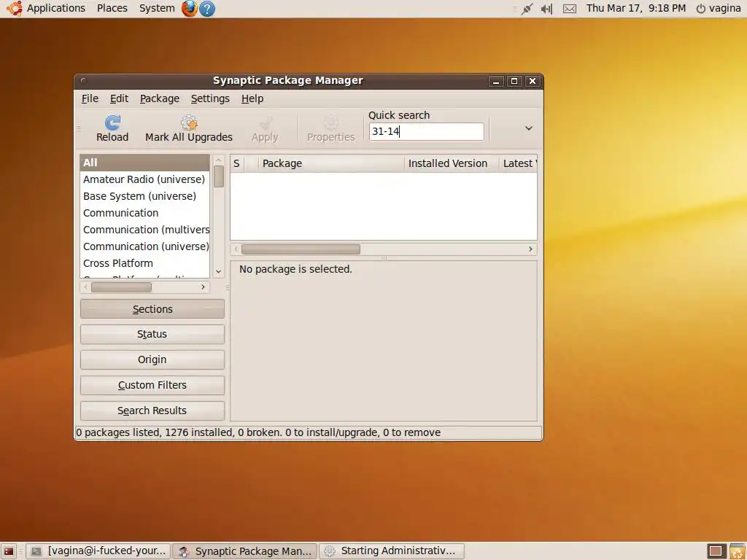Screen dimensions: 747x560
Task: Select the workspace switcher in bottom panel
Action: [x=716, y=551]
